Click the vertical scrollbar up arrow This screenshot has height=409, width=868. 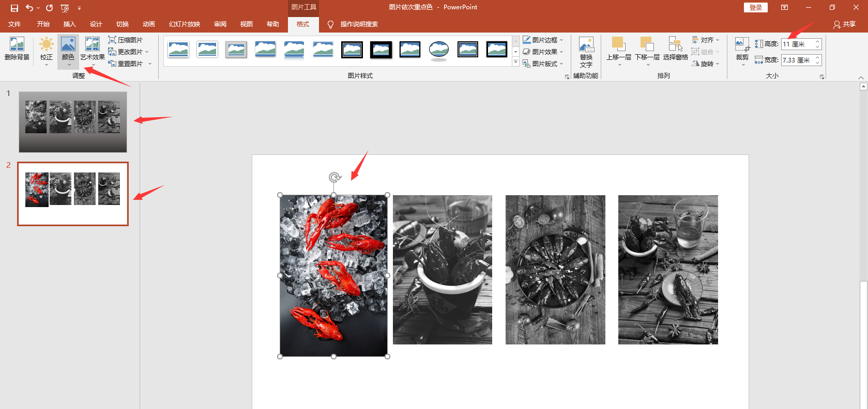pyautogui.click(x=863, y=87)
